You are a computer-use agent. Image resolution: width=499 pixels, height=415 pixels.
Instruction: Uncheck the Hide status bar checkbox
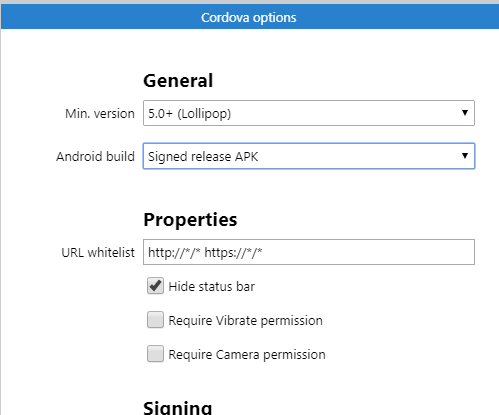155,286
